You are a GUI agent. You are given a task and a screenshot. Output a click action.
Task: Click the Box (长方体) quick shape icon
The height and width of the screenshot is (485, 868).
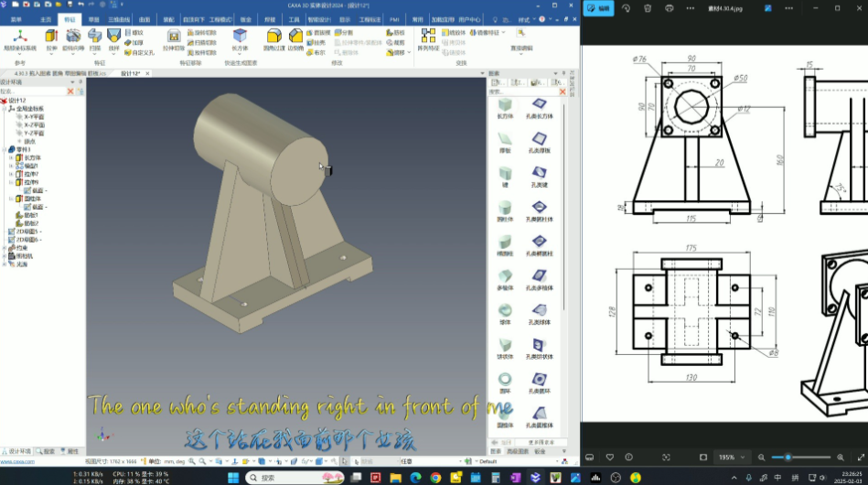click(x=240, y=36)
